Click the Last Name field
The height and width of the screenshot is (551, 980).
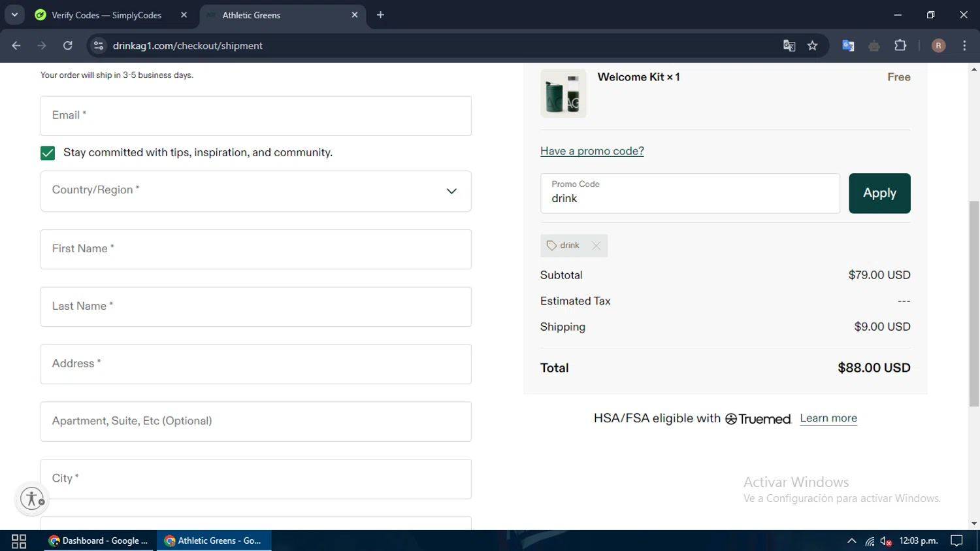tap(256, 307)
